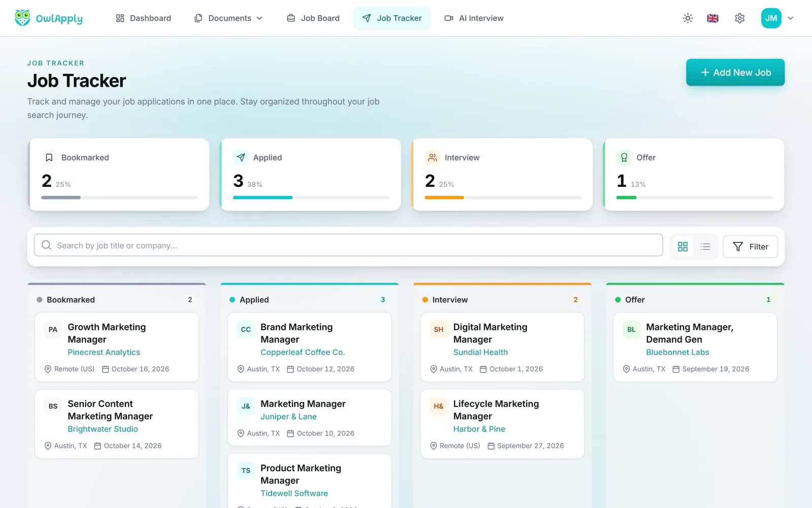Click the BL avatar on Bluebonnet card

pyautogui.click(x=631, y=329)
